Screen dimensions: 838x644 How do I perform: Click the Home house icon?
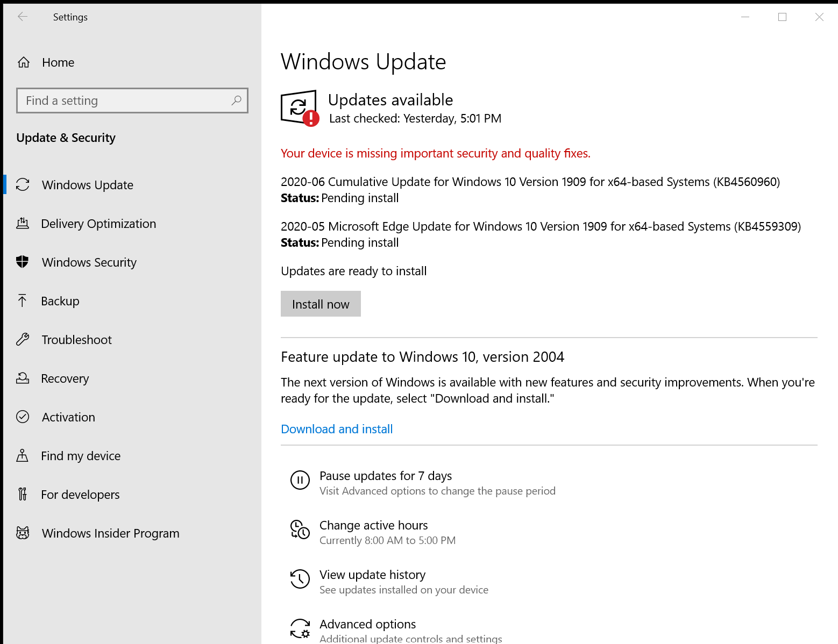pos(24,62)
